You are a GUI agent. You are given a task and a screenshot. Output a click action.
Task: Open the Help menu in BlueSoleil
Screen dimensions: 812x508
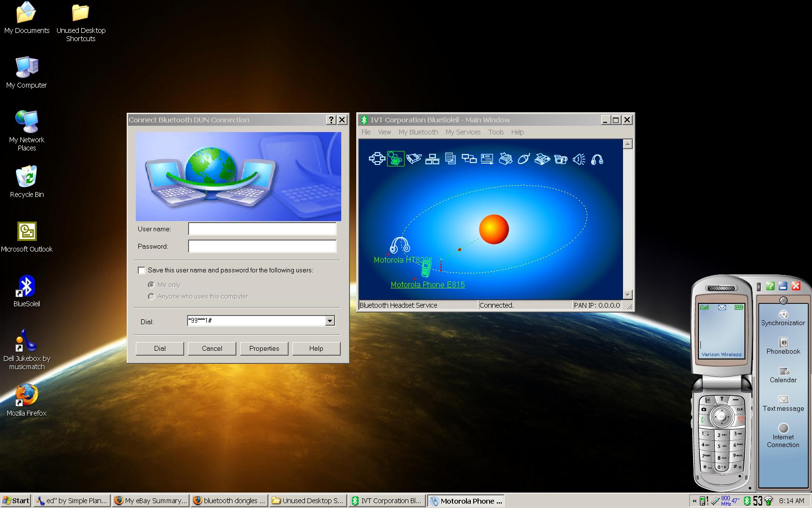[x=518, y=132]
